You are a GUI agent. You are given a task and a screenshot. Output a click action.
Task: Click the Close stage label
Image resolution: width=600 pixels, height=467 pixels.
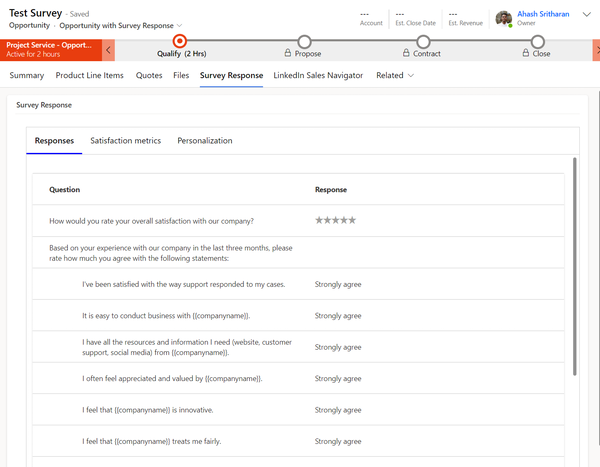tap(541, 54)
